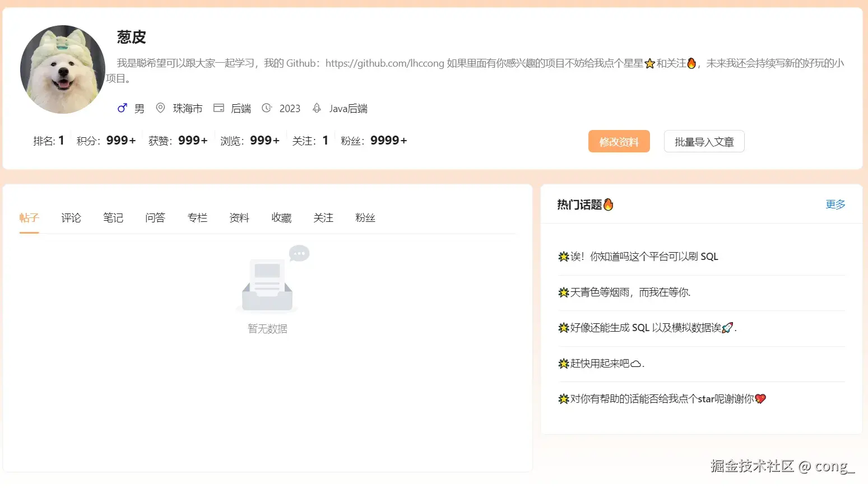Screen dimensions: 868x488
Task: Click the 粉丝 9999+ stat
Action: pos(374,141)
